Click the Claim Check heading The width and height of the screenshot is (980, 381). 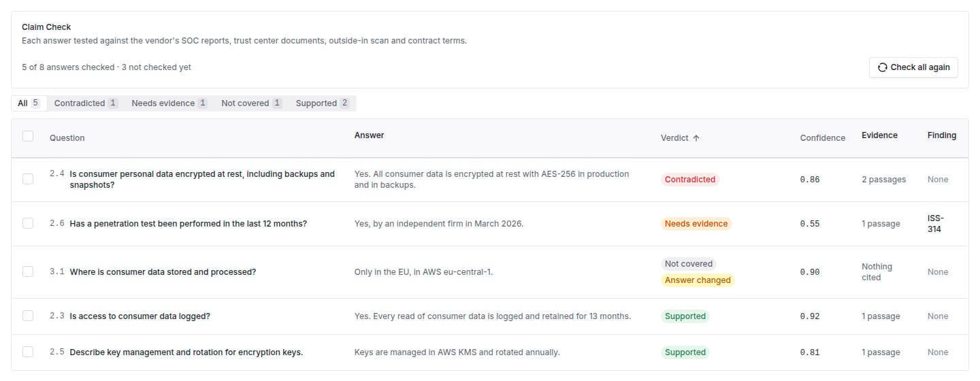click(46, 27)
